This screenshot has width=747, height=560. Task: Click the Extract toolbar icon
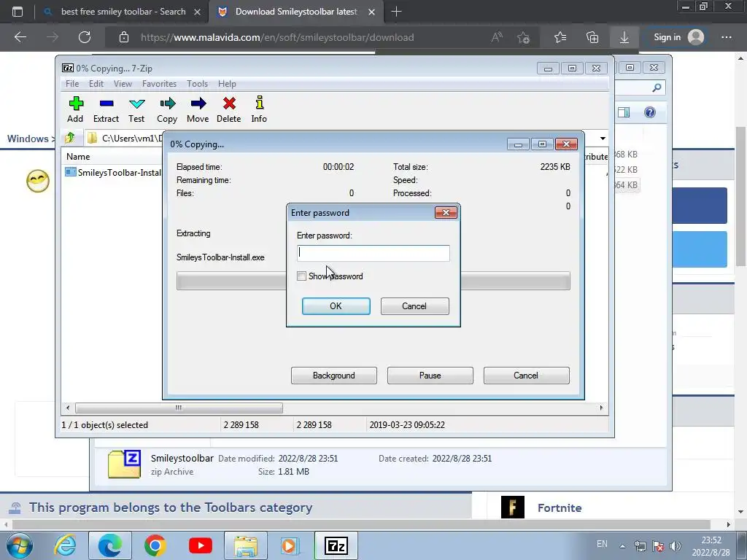click(106, 109)
